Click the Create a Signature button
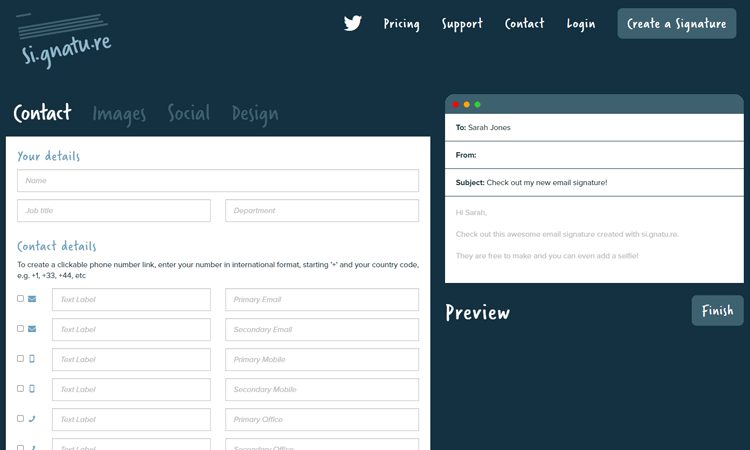 tap(677, 23)
